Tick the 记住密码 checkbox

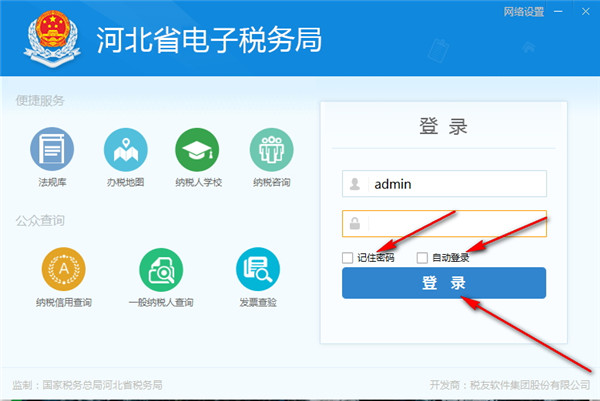(347, 258)
